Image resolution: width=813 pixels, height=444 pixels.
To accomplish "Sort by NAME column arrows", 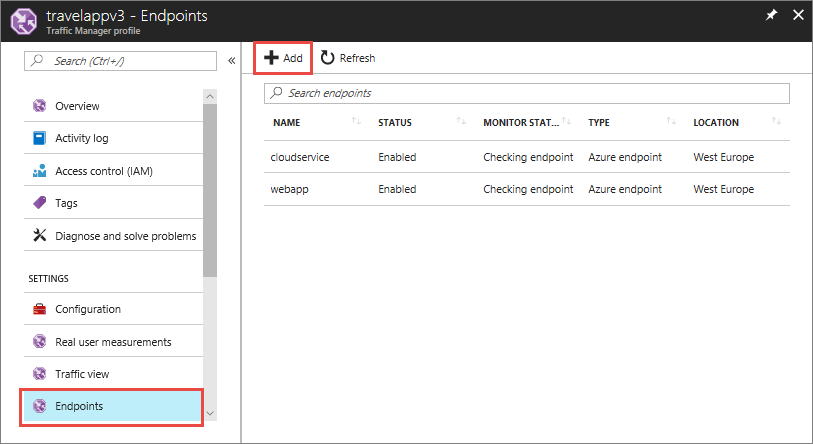I will tap(356, 121).
